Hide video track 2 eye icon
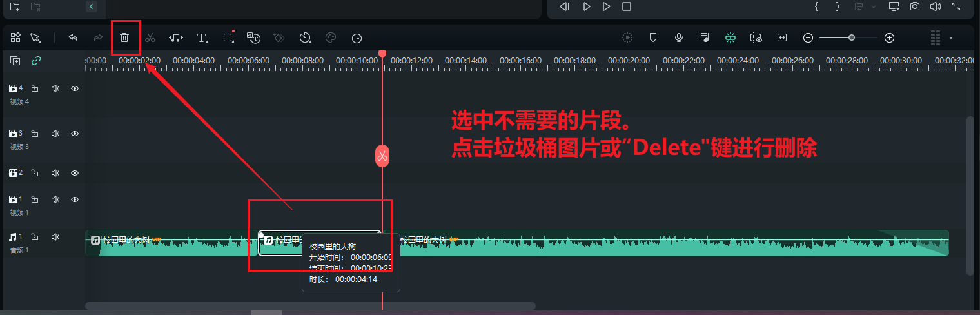980x315 pixels. 75,173
